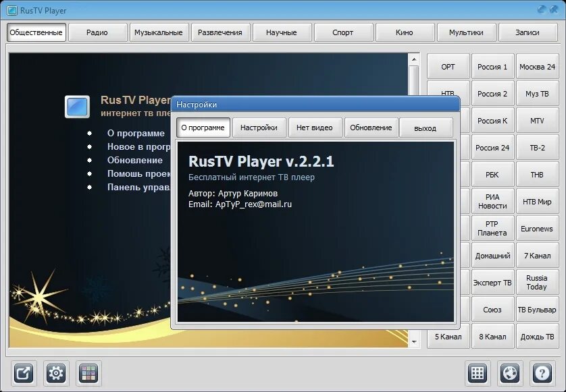Image resolution: width=566 pixels, height=392 pixels.
Task: Open the Записи tab
Action: point(528,32)
